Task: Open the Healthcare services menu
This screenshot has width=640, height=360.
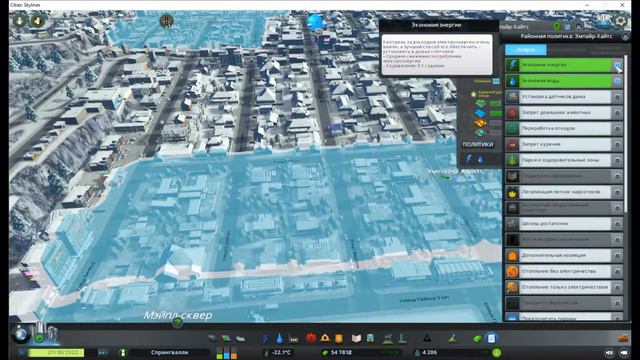Action: tap(311, 338)
